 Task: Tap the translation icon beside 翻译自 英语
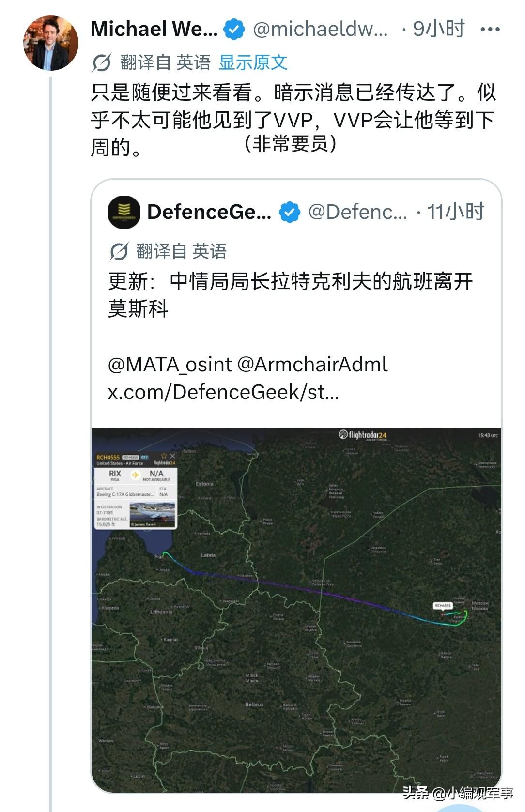coord(102,62)
